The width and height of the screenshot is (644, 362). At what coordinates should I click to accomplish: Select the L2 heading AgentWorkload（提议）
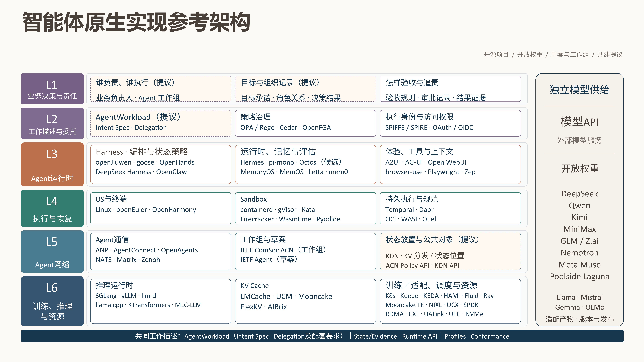(138, 117)
